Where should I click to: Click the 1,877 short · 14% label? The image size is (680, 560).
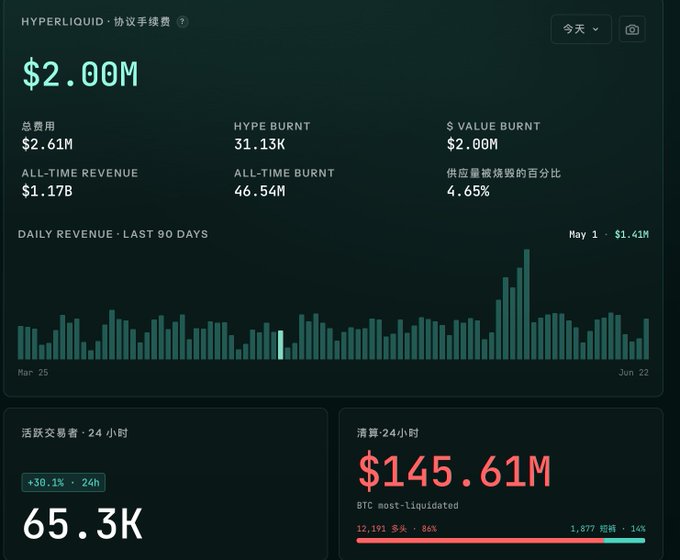pyautogui.click(x=608, y=529)
